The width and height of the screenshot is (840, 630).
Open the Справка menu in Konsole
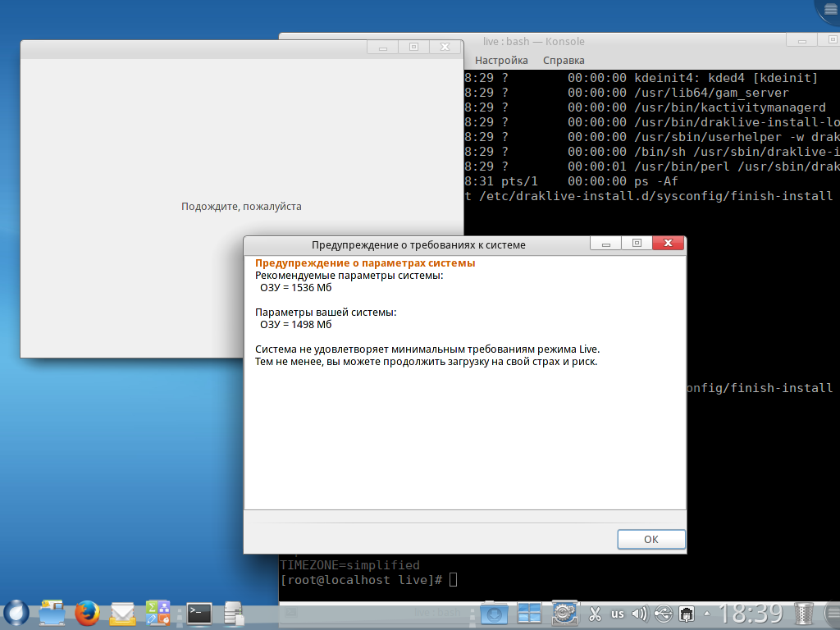pyautogui.click(x=564, y=61)
